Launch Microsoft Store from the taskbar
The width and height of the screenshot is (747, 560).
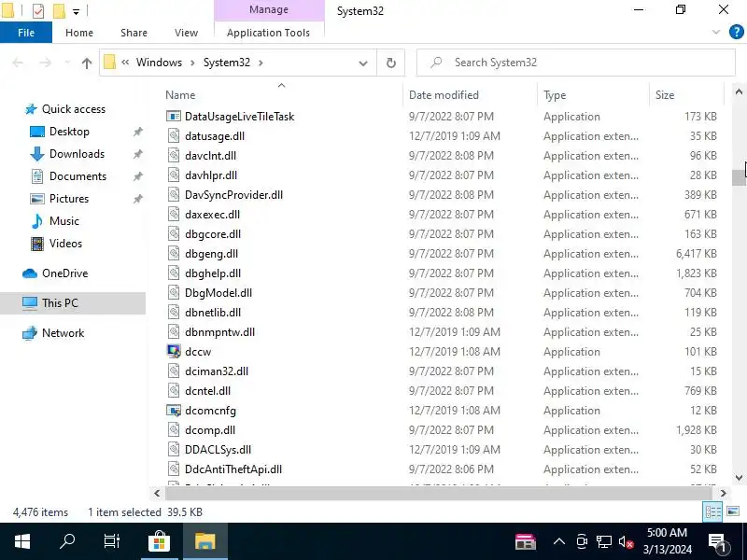[x=159, y=541]
